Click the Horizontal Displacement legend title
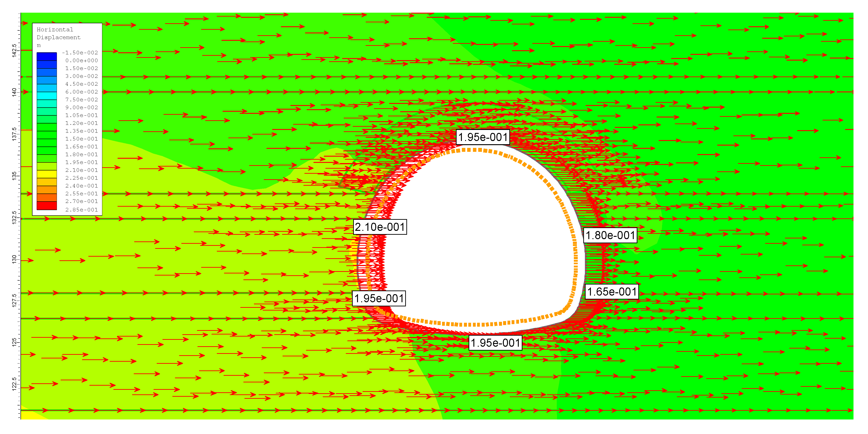 click(x=58, y=33)
